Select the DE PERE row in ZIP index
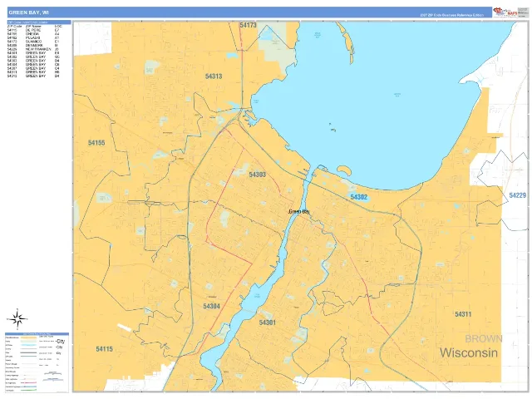This screenshot has width=532, height=399. 33,30
